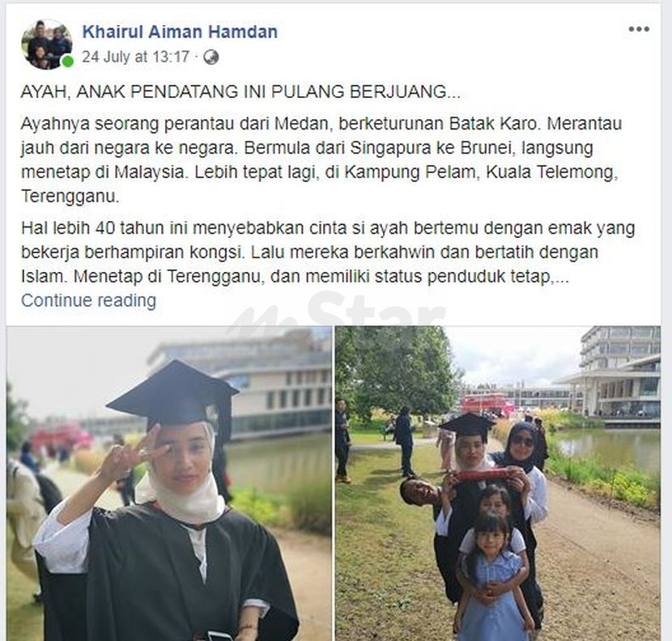
Task: Open Khairul Aiman Hamdan's profile picture
Action: click(47, 44)
